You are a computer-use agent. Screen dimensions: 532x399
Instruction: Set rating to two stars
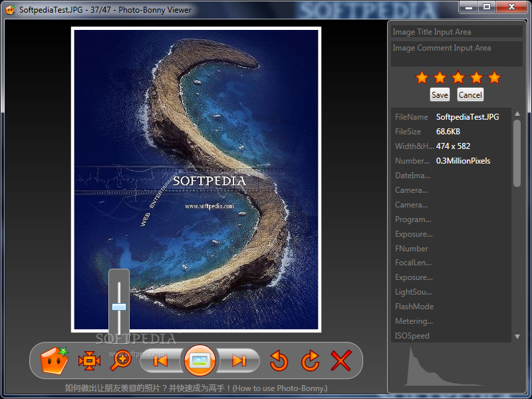pos(440,78)
